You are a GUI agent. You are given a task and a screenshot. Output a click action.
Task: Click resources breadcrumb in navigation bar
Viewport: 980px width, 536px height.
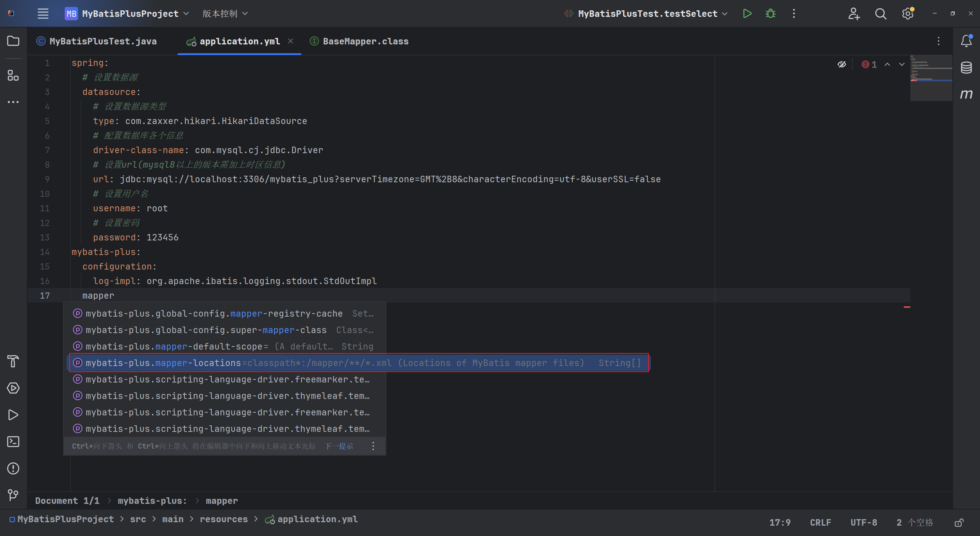point(224,519)
